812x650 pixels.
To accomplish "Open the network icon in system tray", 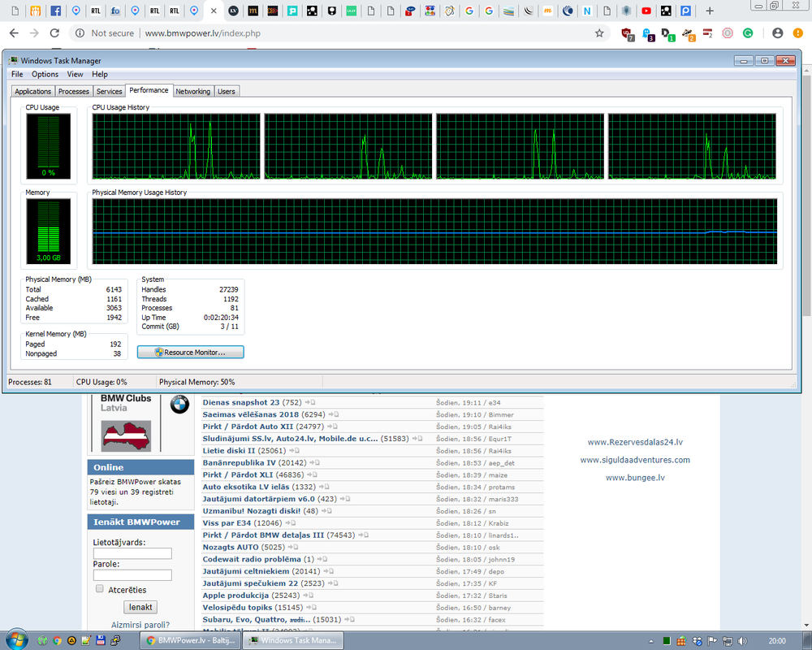I will pos(728,641).
